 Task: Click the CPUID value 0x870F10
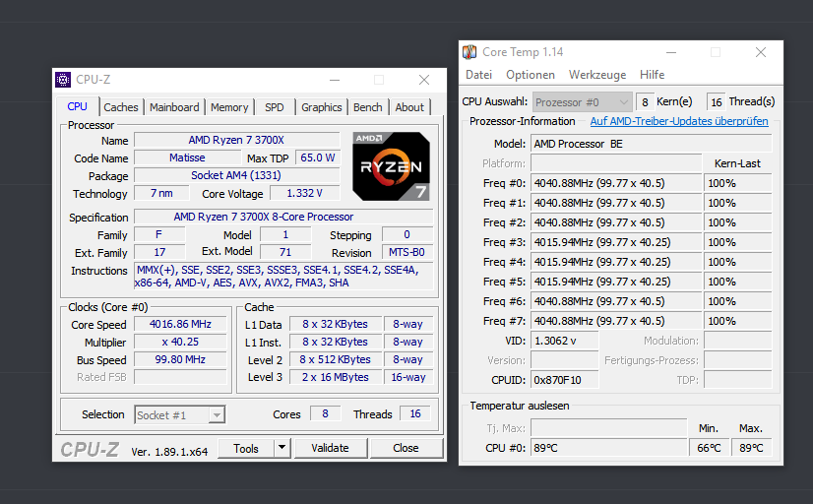(x=565, y=381)
